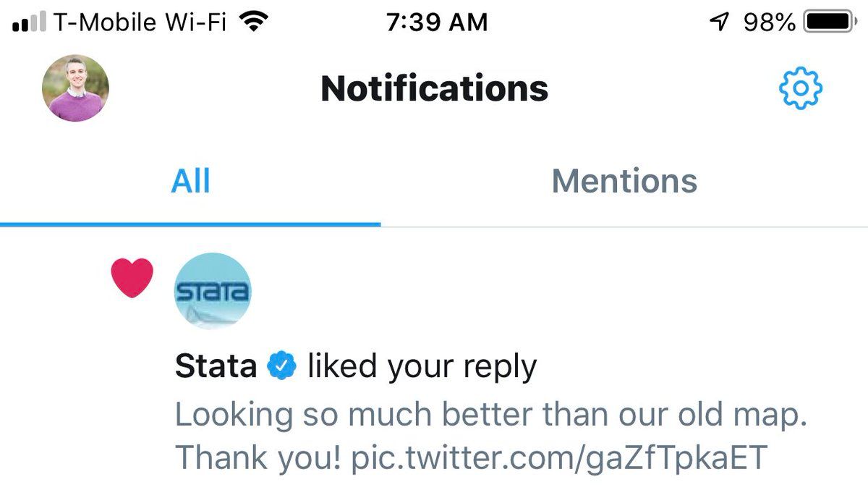This screenshot has width=868, height=485.
Task: Open the "liked your reply" notification
Action: pyautogui.click(x=422, y=367)
